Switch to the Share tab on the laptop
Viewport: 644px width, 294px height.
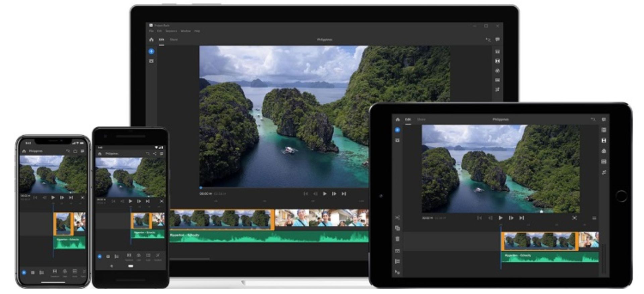(x=173, y=40)
